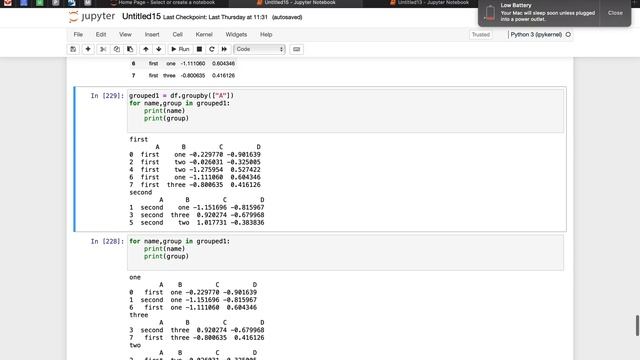Click the Python 3 (ipykernel) kernel name

536,35
